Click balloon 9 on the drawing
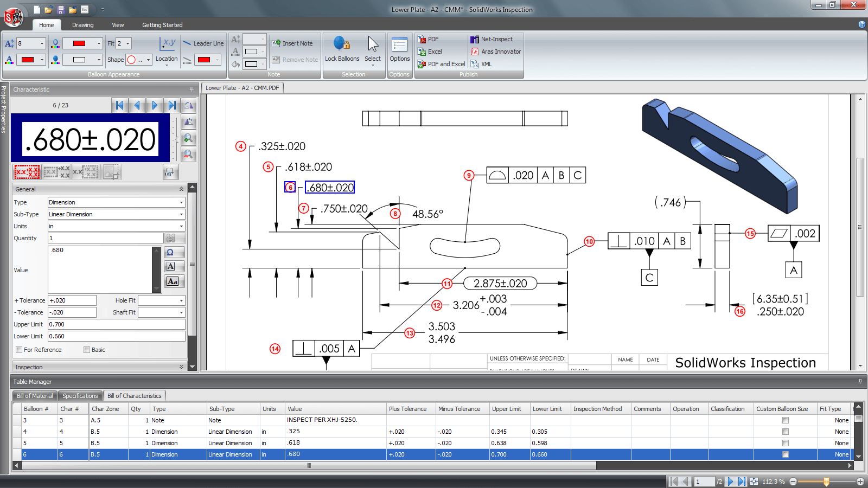This screenshot has height=488, width=868. click(x=469, y=175)
